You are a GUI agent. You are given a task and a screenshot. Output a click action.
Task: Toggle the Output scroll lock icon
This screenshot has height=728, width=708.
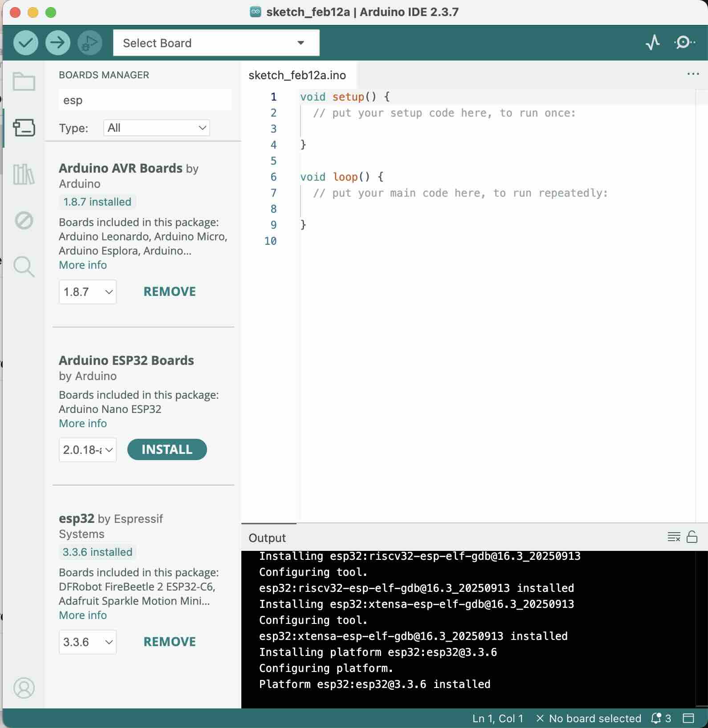click(692, 537)
